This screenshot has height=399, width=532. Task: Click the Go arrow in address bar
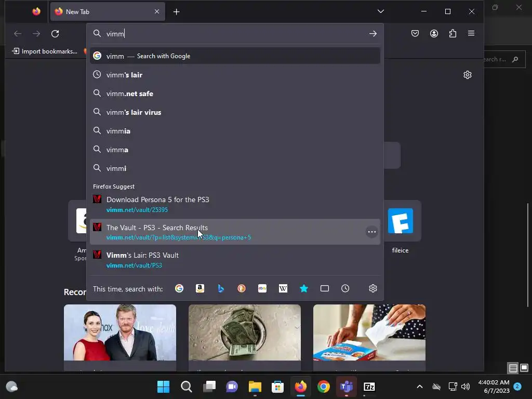373,34
